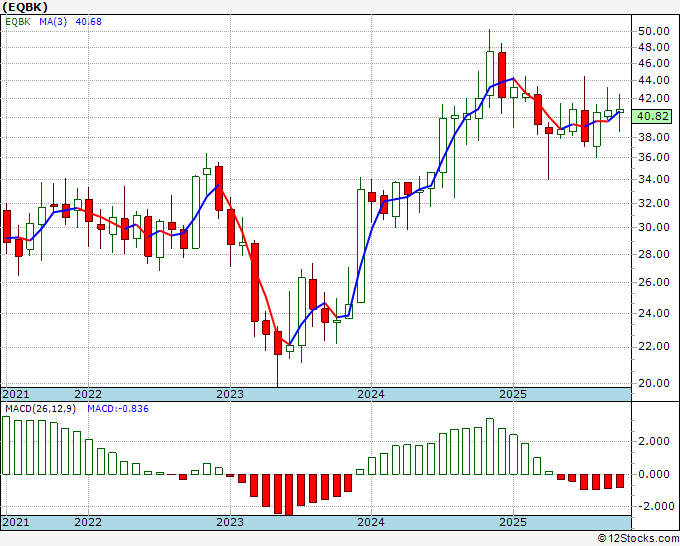Select 2023 on the price chart time axis
This screenshot has height=546, width=680.
pyautogui.click(x=230, y=394)
